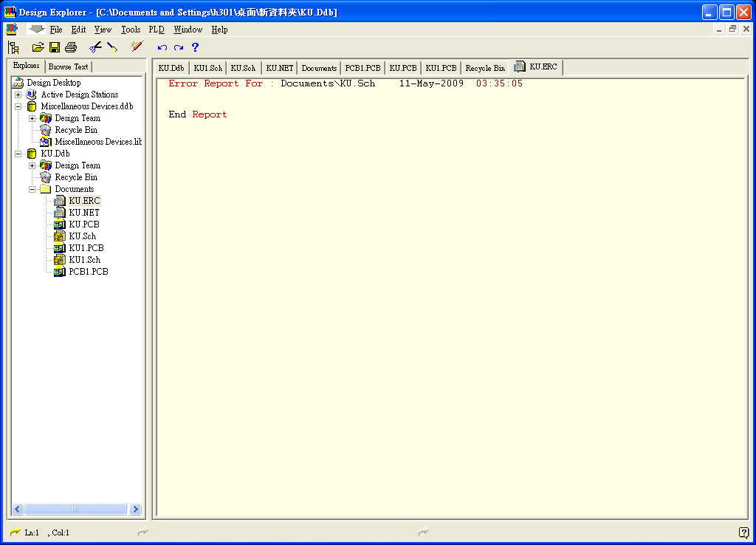756x545 pixels.
Task: Click the explorer panel horizontal scrollbar right arrow
Action: (x=135, y=510)
